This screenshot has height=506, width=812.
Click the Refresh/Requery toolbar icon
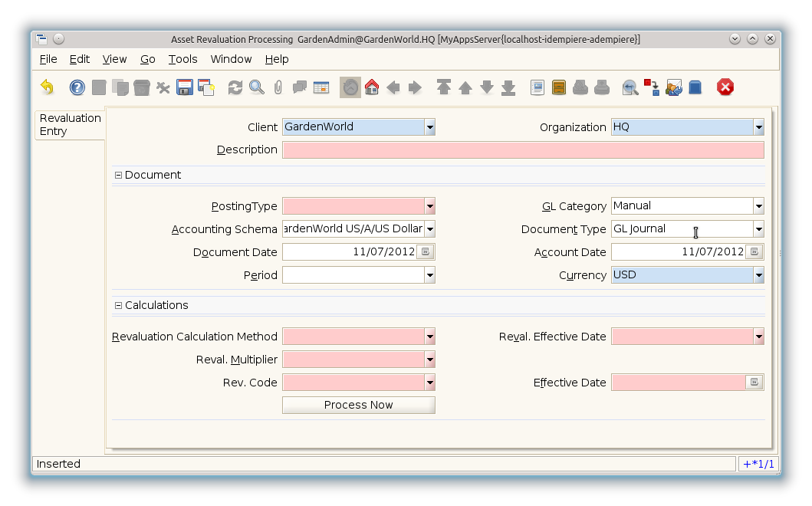pyautogui.click(x=235, y=87)
